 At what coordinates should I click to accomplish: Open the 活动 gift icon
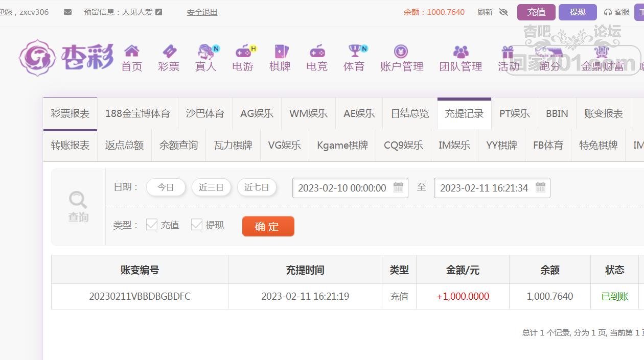(x=507, y=52)
